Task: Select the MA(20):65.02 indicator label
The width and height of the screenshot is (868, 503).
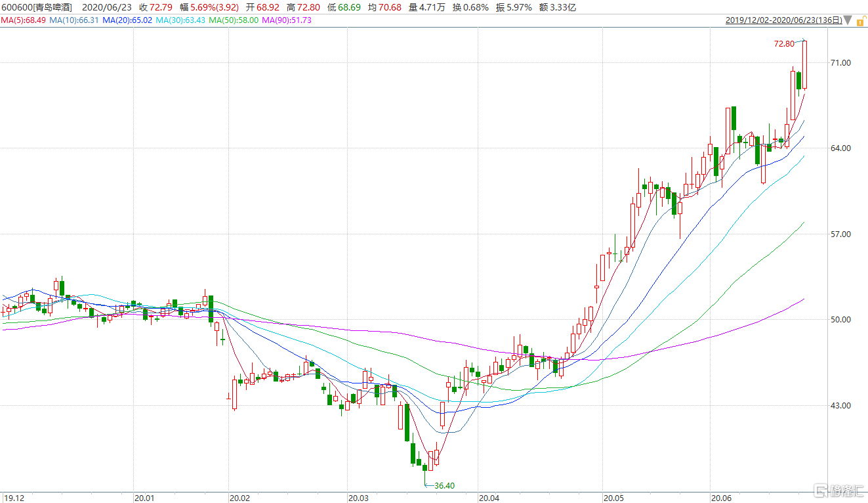Action: pyautogui.click(x=128, y=20)
